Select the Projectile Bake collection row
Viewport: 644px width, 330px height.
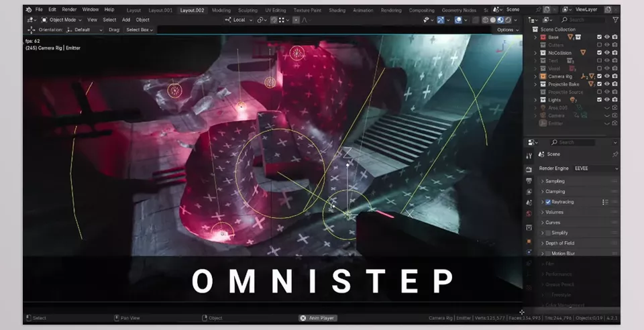click(563, 84)
